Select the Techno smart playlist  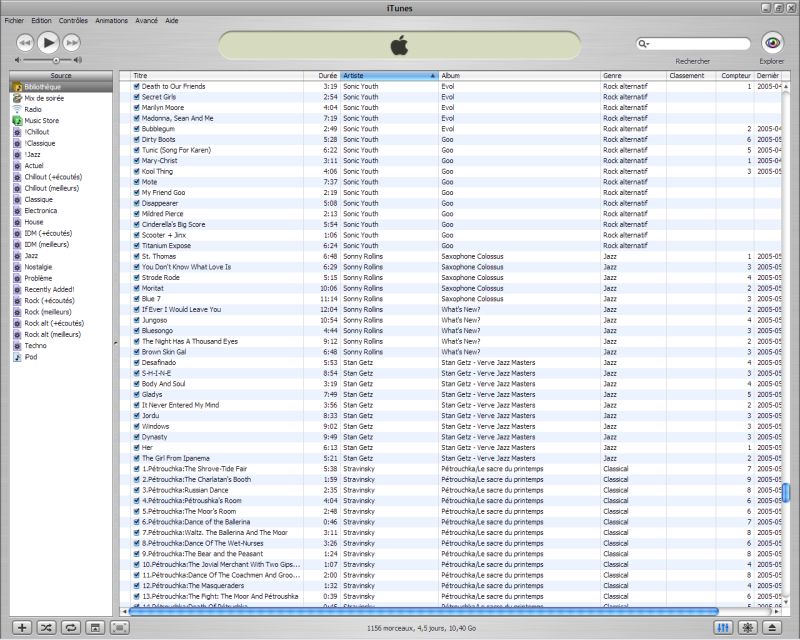click(61, 346)
